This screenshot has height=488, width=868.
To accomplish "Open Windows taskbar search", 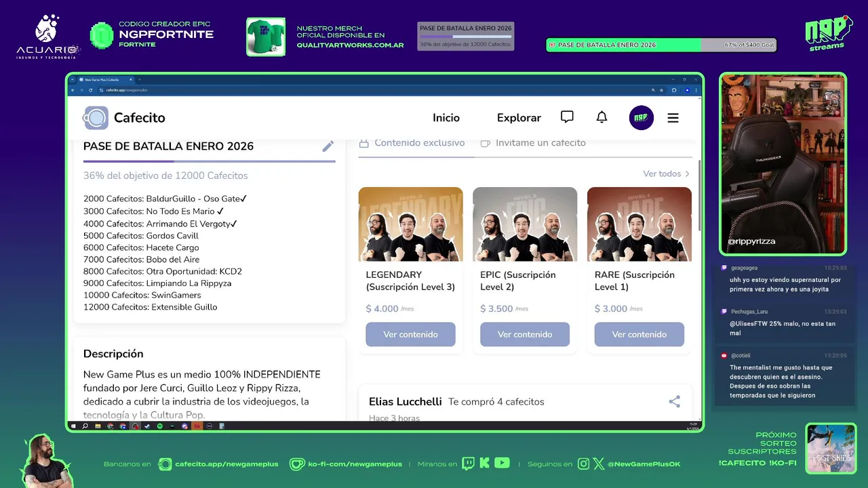I will click(85, 426).
